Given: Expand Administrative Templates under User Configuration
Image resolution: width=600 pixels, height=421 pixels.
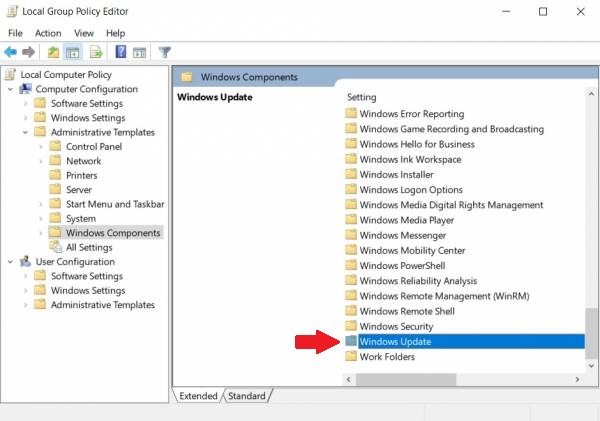Looking at the screenshot, I should pyautogui.click(x=25, y=305).
